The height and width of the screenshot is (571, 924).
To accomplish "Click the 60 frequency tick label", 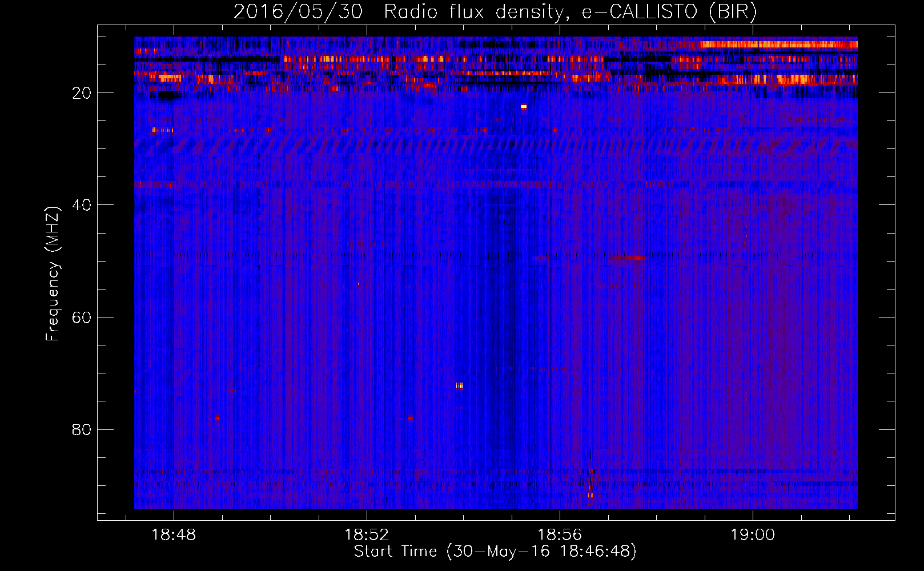I will pos(82,317).
